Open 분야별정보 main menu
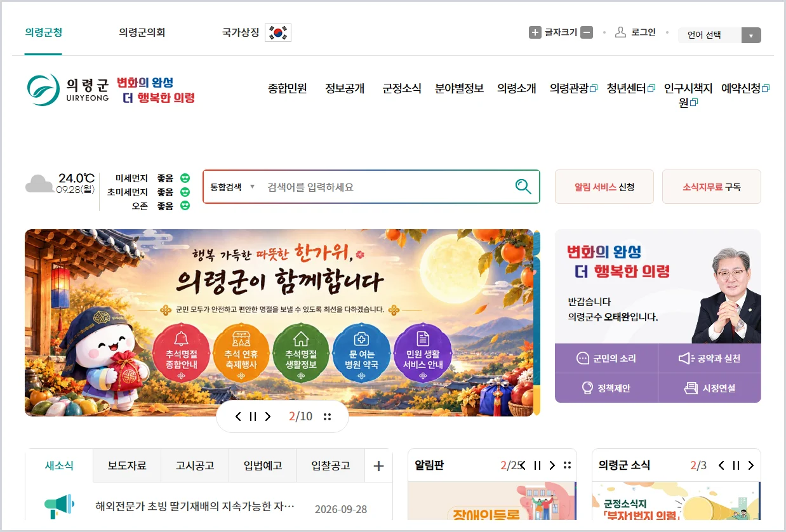786x532 pixels. point(459,89)
